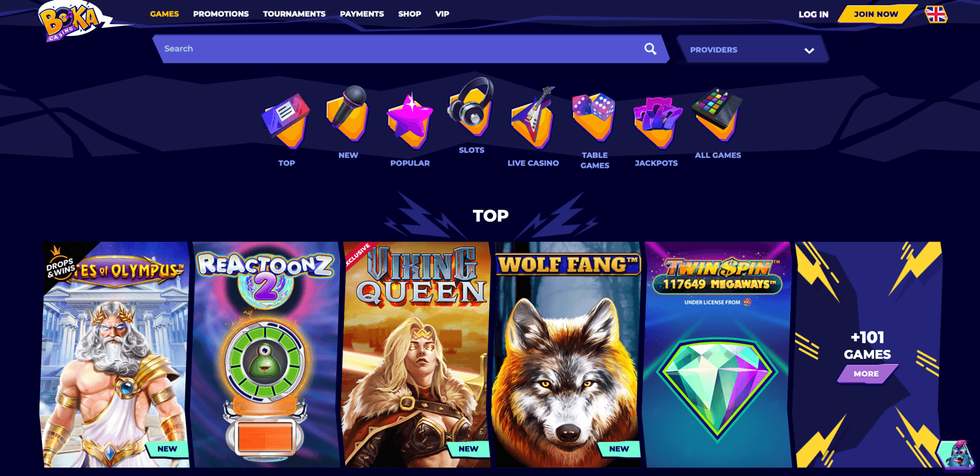Open the PROMOTIONS menu item
This screenshot has width=980, height=476.
tap(221, 14)
